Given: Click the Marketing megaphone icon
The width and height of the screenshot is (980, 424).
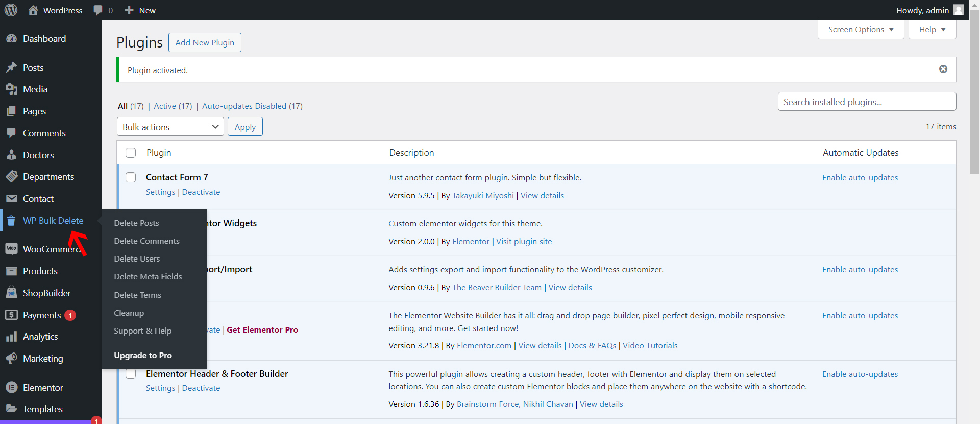Looking at the screenshot, I should 11,359.
